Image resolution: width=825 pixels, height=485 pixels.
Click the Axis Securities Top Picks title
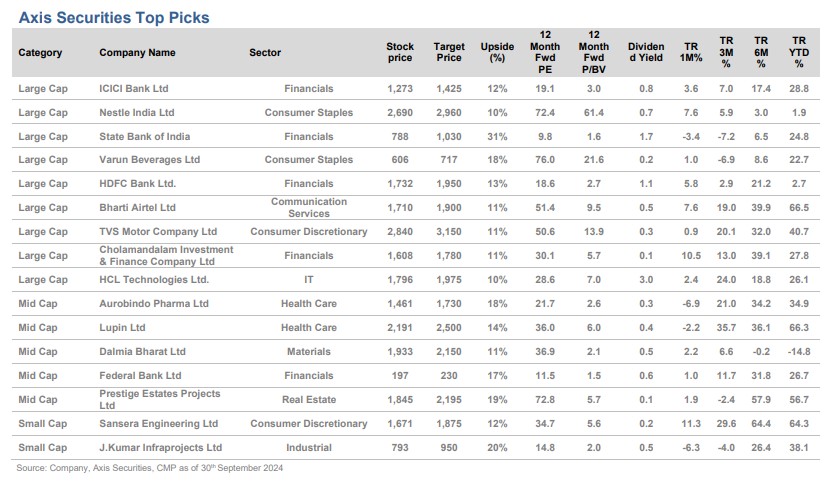click(x=114, y=17)
